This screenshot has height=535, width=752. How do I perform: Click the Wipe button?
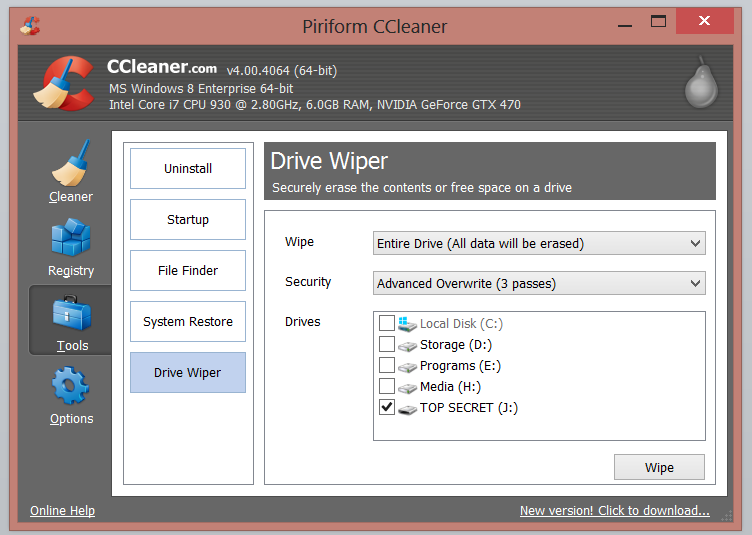pos(659,467)
